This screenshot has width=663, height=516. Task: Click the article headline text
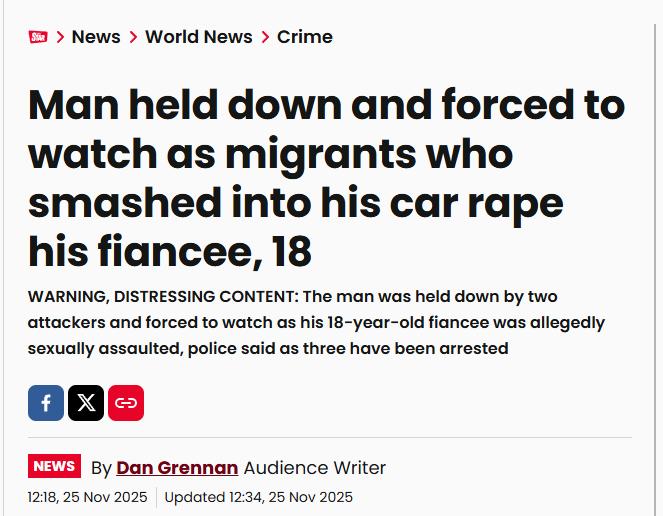pyautogui.click(x=326, y=178)
